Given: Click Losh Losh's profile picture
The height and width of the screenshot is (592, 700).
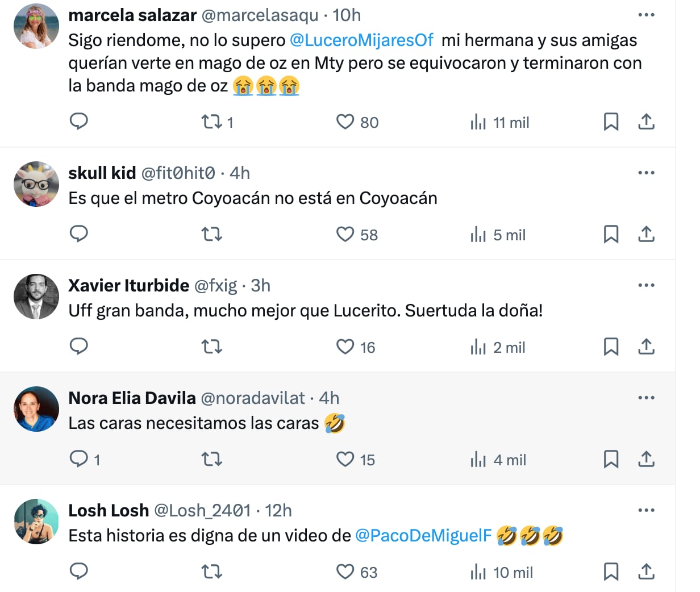Looking at the screenshot, I should tap(36, 522).
